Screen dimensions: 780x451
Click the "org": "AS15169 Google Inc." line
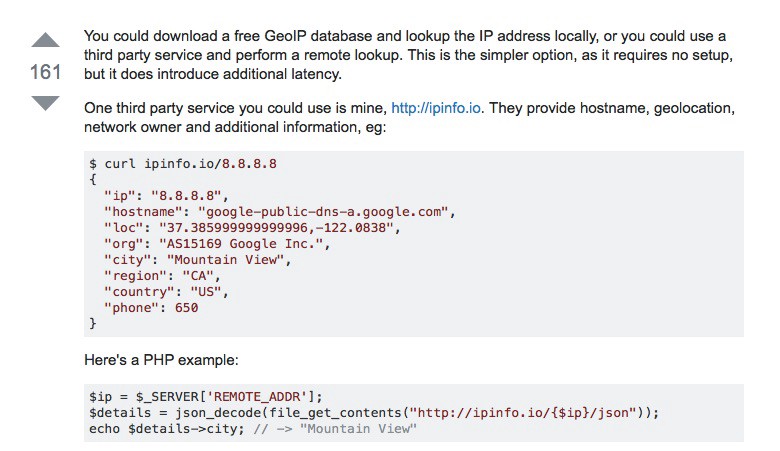217,244
